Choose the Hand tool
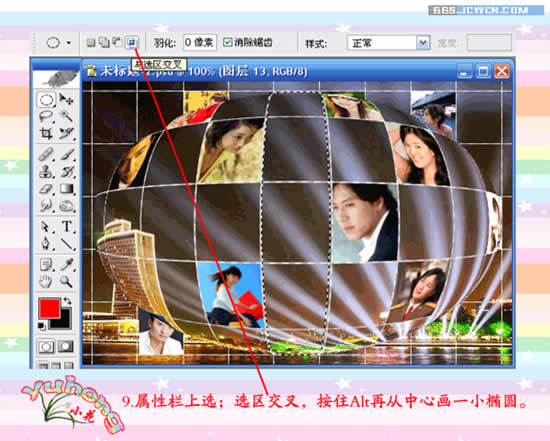Viewport: 550px width, 441px height. 46,281
